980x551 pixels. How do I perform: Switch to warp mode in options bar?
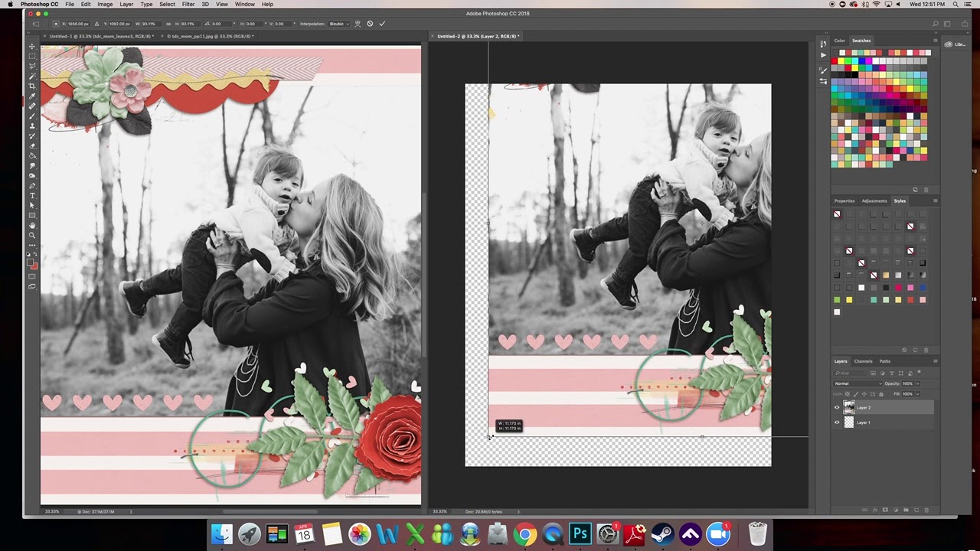(x=358, y=24)
